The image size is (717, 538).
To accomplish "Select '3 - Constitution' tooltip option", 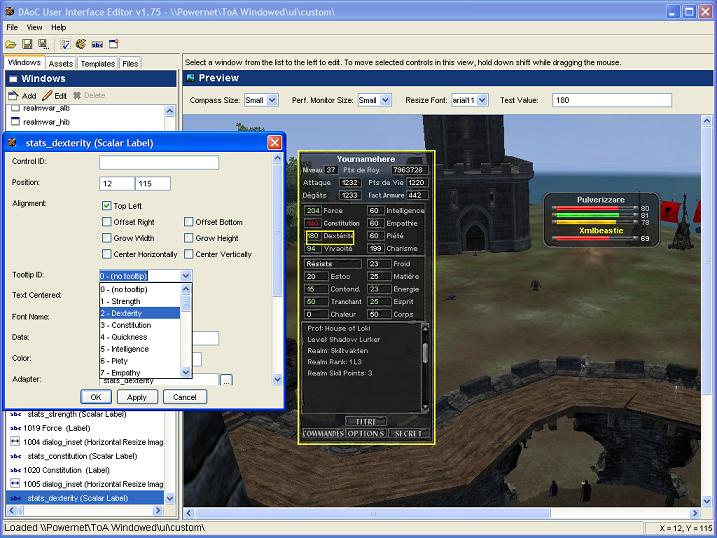I will click(x=140, y=325).
